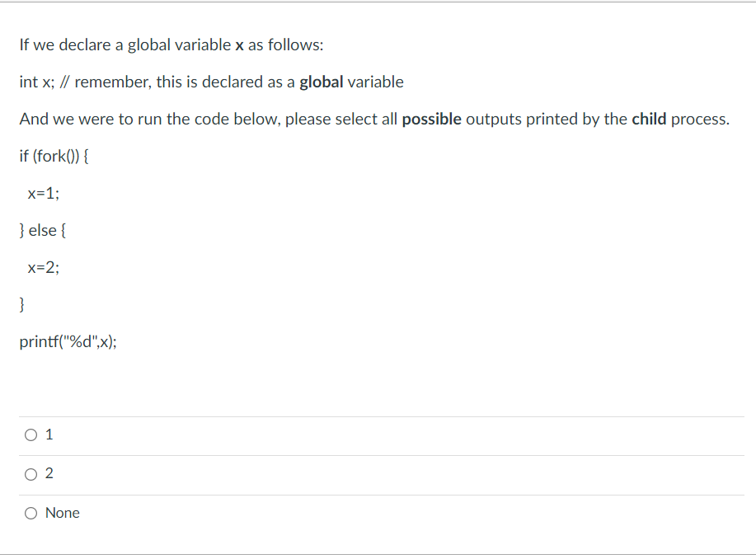
Task: Click the "2" answer label text
Action: (x=49, y=473)
